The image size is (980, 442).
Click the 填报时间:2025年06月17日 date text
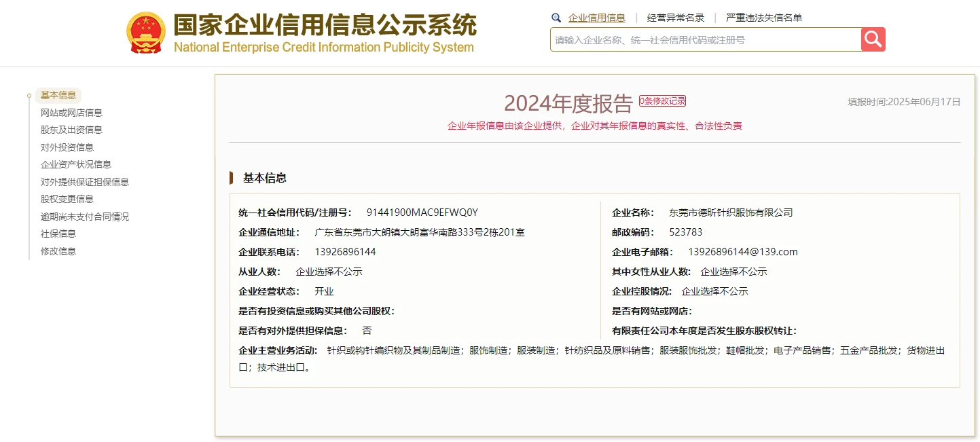904,102
